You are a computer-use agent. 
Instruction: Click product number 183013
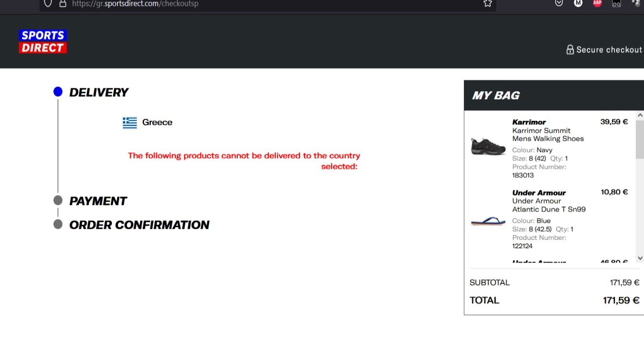pyautogui.click(x=523, y=175)
